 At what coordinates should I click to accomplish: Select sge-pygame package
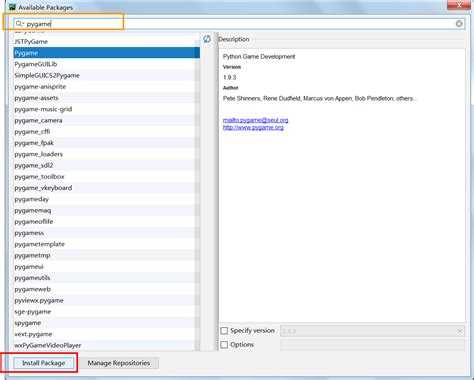(107, 312)
